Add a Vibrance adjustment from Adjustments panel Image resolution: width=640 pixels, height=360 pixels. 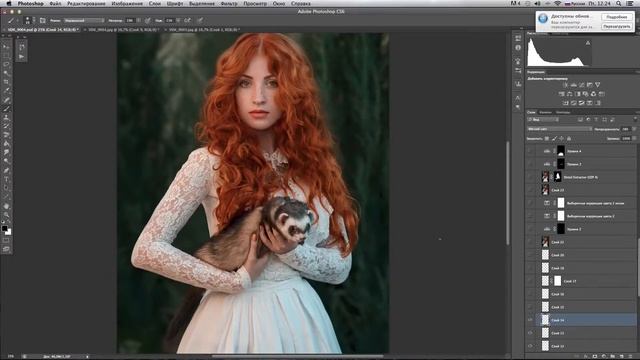(598, 85)
